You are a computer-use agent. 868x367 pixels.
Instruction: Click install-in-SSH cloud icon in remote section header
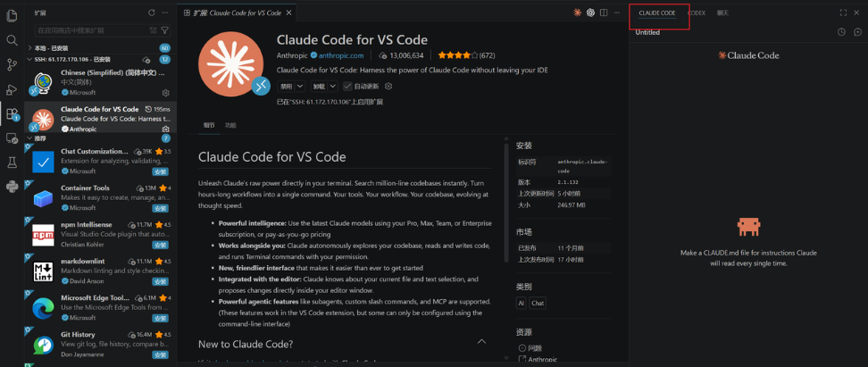(146, 59)
